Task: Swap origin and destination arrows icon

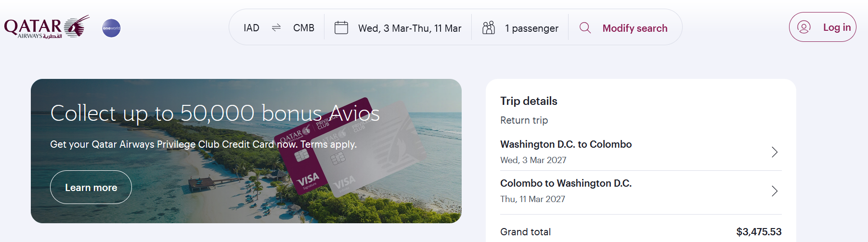Action: [x=276, y=28]
